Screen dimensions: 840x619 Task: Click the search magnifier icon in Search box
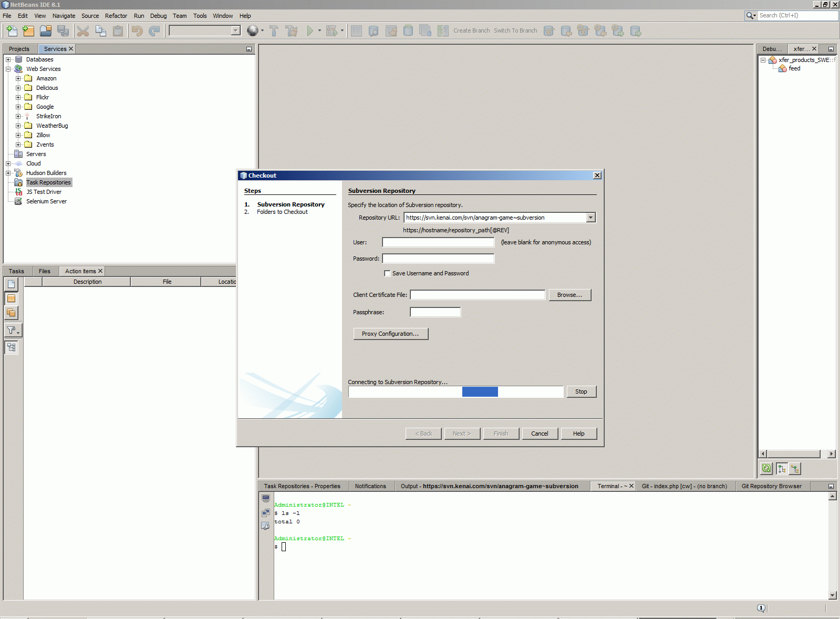click(750, 15)
